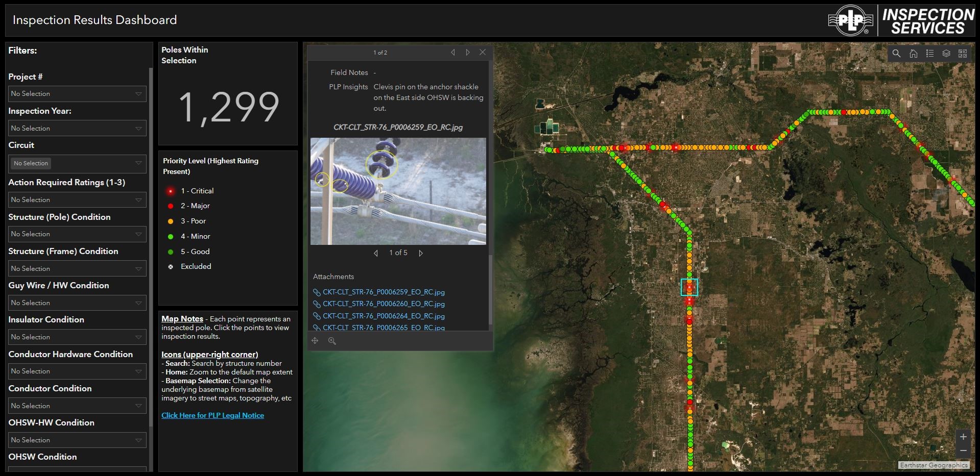The height and width of the screenshot is (476, 980).
Task: Click the highlighted pole marker on map
Action: [x=689, y=287]
